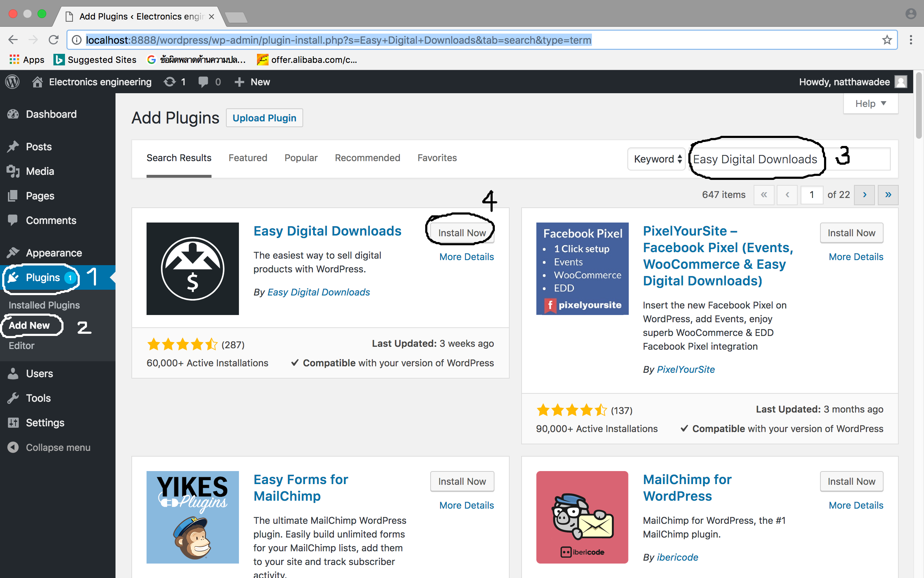Open the PixelYourSite author link

click(686, 369)
